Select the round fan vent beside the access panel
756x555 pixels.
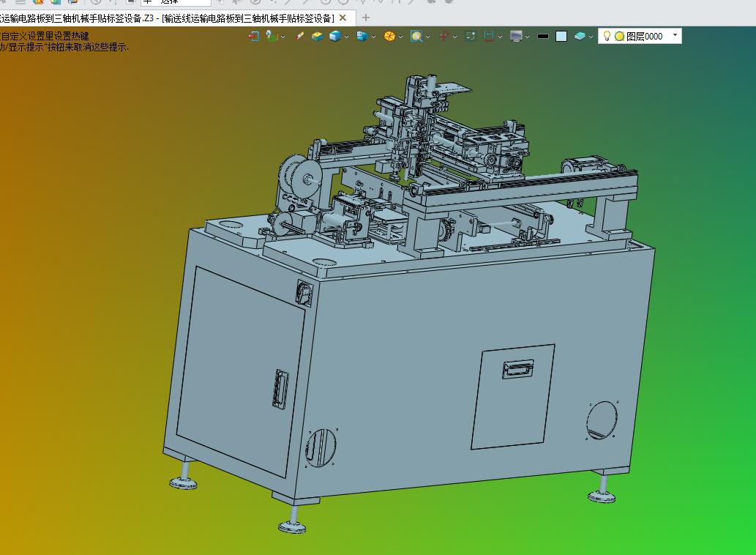pos(602,420)
